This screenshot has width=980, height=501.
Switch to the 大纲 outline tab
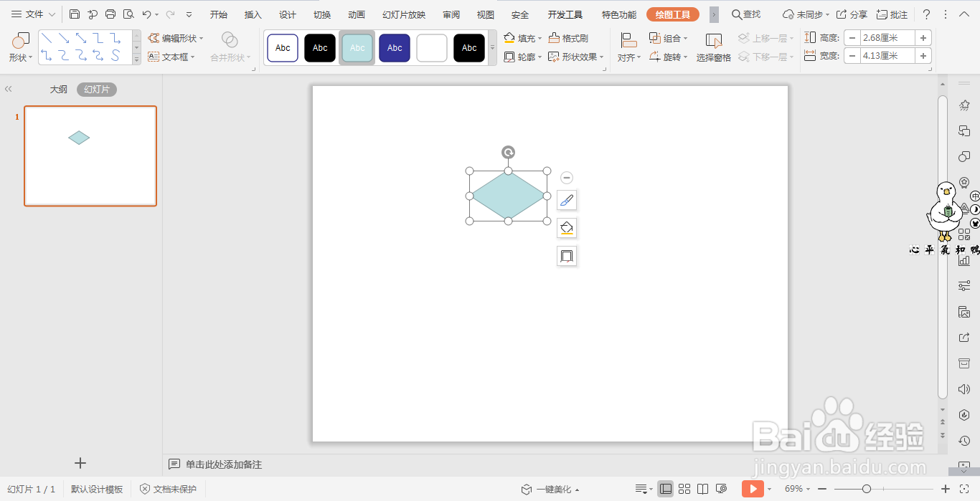pos(58,89)
